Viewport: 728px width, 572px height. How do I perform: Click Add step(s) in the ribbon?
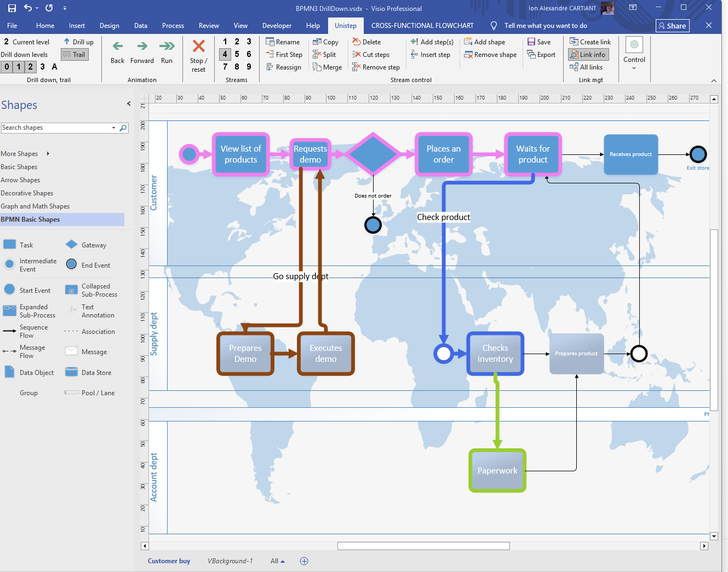[x=432, y=42]
